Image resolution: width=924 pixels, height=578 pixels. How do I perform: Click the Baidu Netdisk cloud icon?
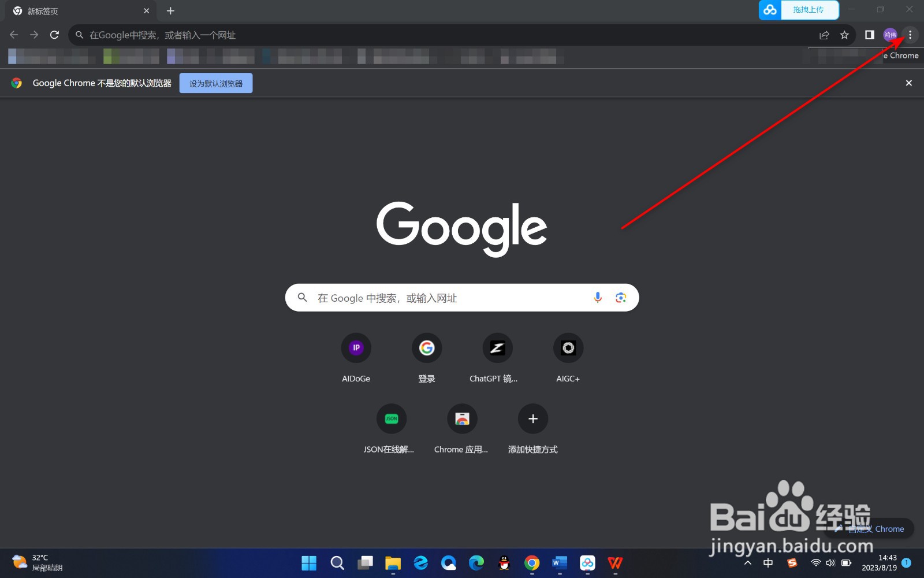pyautogui.click(x=770, y=10)
